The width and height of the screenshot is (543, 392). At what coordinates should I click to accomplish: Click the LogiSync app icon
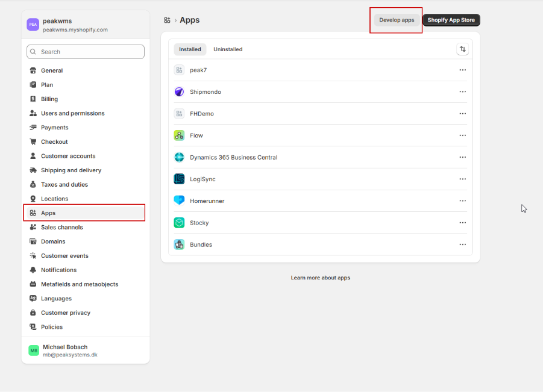179,179
